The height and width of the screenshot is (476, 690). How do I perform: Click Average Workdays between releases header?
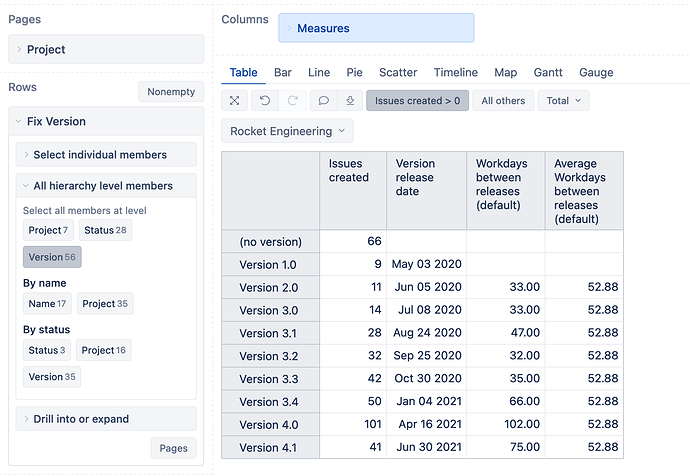click(x=584, y=190)
